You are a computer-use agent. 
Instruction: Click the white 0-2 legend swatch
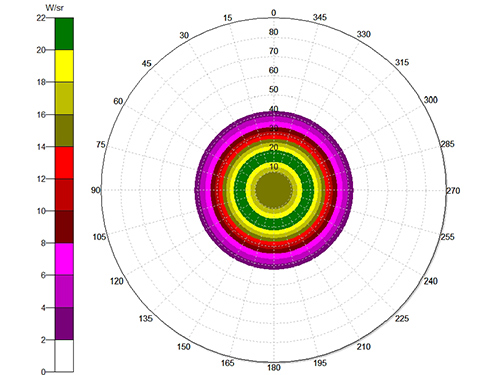64,355
